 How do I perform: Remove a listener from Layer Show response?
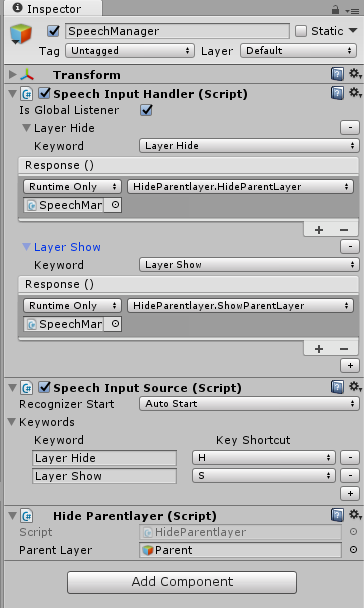tap(344, 349)
